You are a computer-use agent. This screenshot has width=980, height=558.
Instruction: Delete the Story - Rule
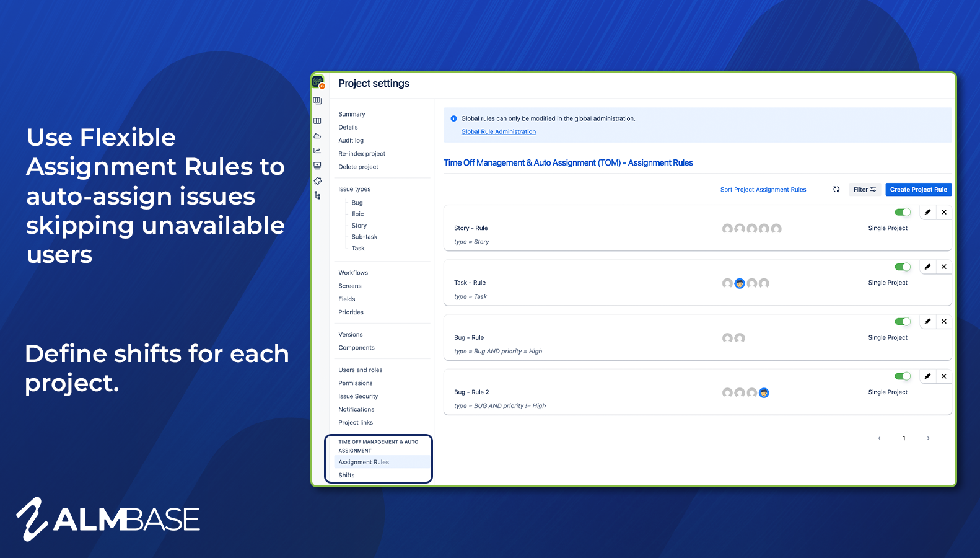tap(944, 212)
